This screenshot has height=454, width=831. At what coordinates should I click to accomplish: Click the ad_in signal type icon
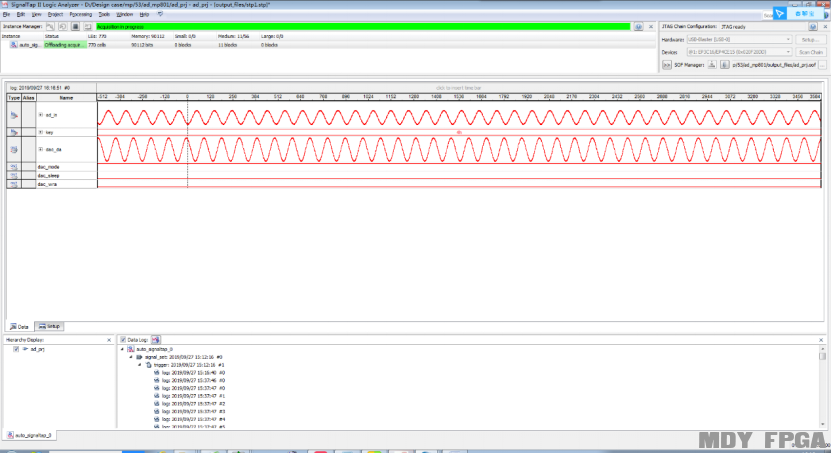click(x=14, y=115)
